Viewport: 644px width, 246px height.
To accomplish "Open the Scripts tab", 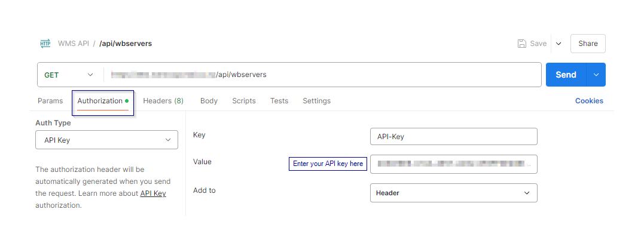I will pos(244,101).
